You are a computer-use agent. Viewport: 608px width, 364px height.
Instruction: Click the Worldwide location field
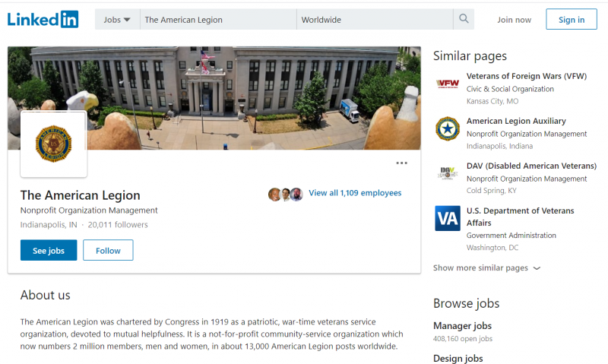coord(375,20)
